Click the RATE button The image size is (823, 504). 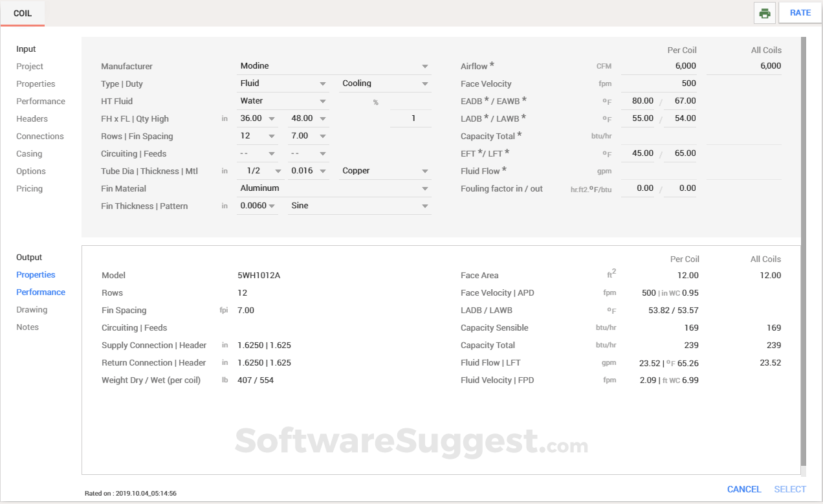pos(800,12)
